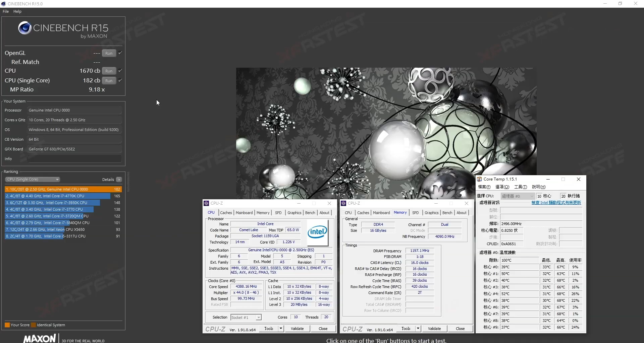This screenshot has height=343, width=644.
Task: Click the Identical System legend swatch
Action: [33, 325]
